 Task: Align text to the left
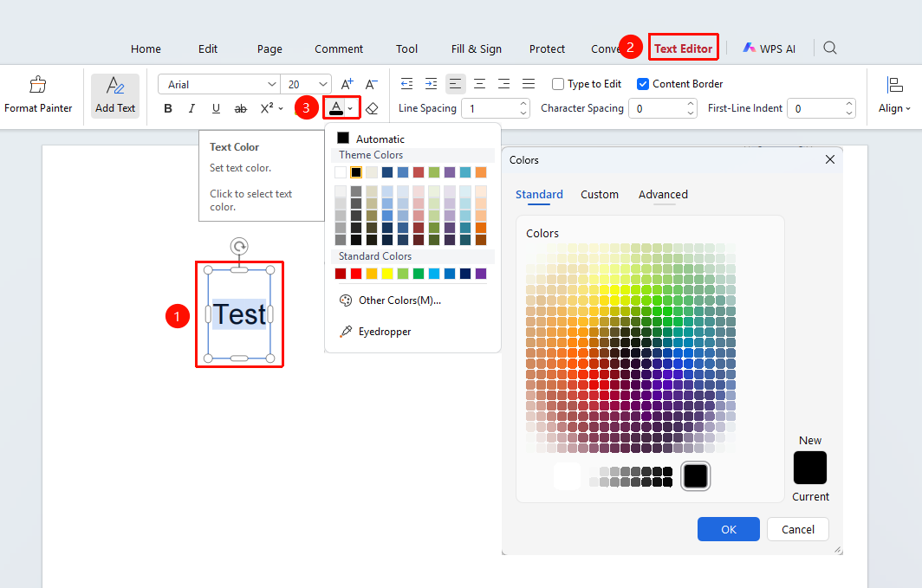[x=455, y=84]
